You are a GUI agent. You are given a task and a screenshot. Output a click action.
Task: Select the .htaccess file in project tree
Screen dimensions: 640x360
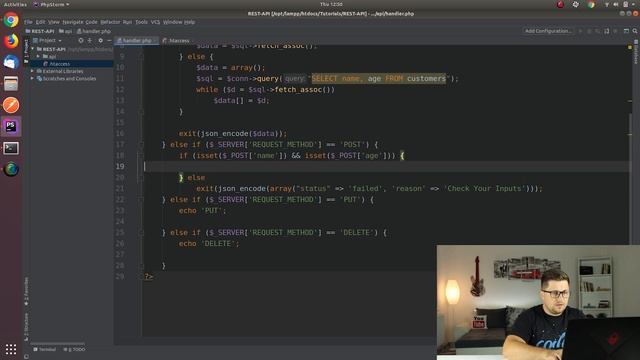(x=60, y=64)
